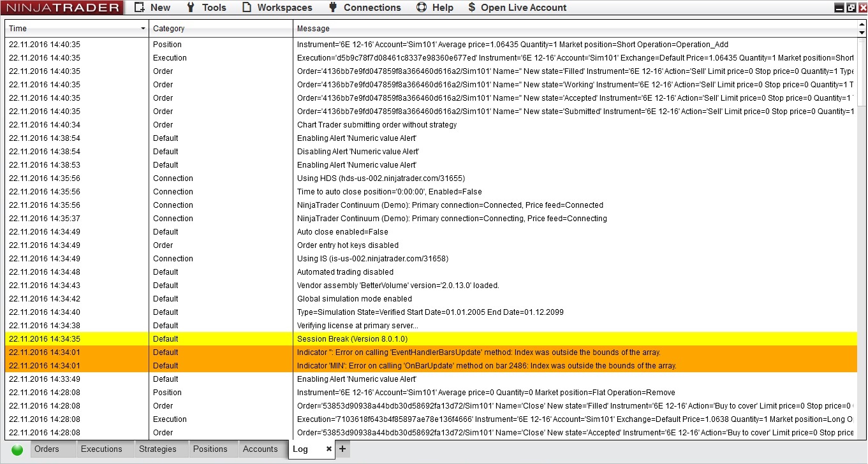Select 'Verifying license at primary server...' message
This screenshot has height=464, width=868.
(x=358, y=326)
